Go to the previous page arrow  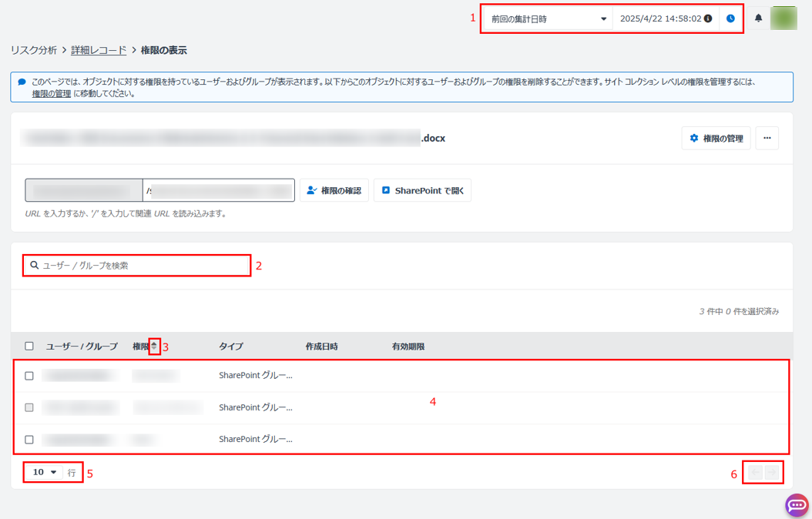[756, 472]
